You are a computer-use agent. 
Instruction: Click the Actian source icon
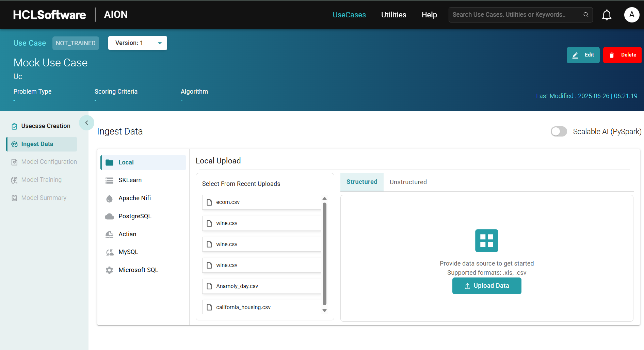[x=109, y=234]
